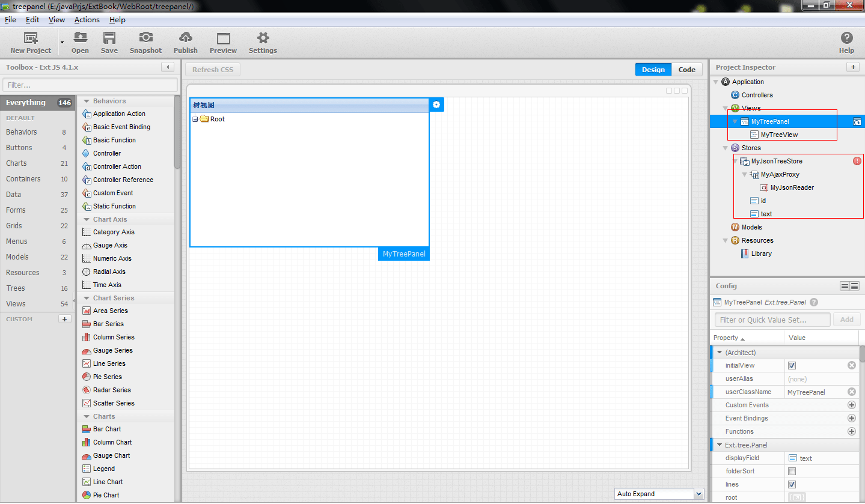Open the Preview toolbar icon

(x=223, y=41)
